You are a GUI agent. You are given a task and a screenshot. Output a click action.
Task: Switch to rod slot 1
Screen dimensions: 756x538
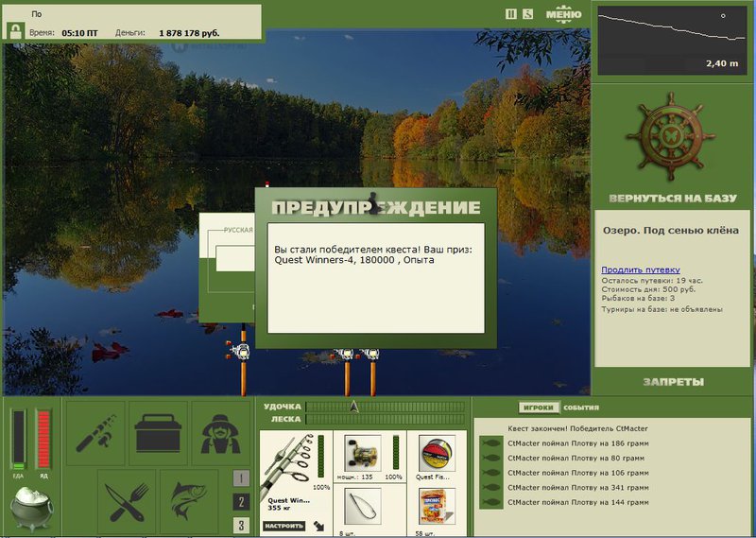[241, 478]
